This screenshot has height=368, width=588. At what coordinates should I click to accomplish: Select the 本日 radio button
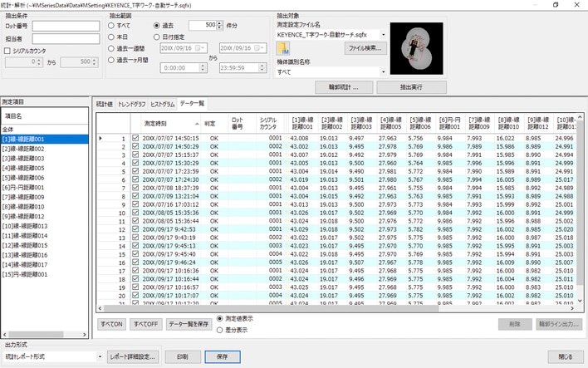[111, 37]
